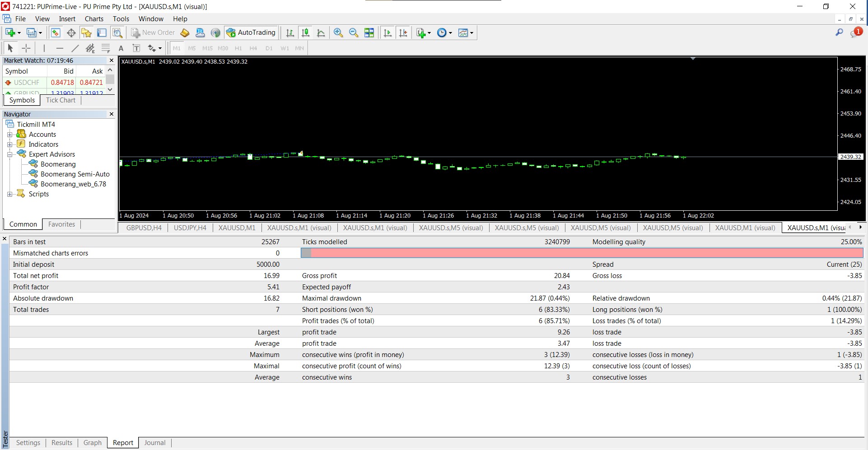Switch to the Graph tester tab
The image size is (868, 450).
click(93, 443)
